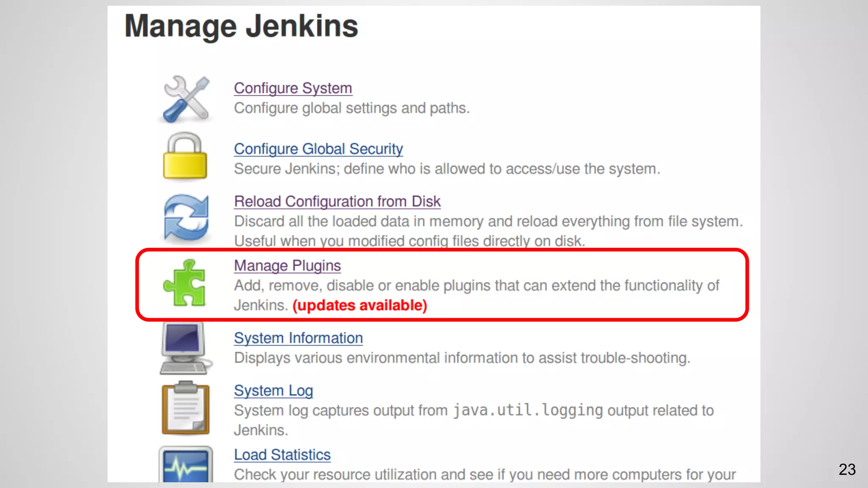Open the Load Statistics link
The height and width of the screenshot is (488, 868).
282,455
